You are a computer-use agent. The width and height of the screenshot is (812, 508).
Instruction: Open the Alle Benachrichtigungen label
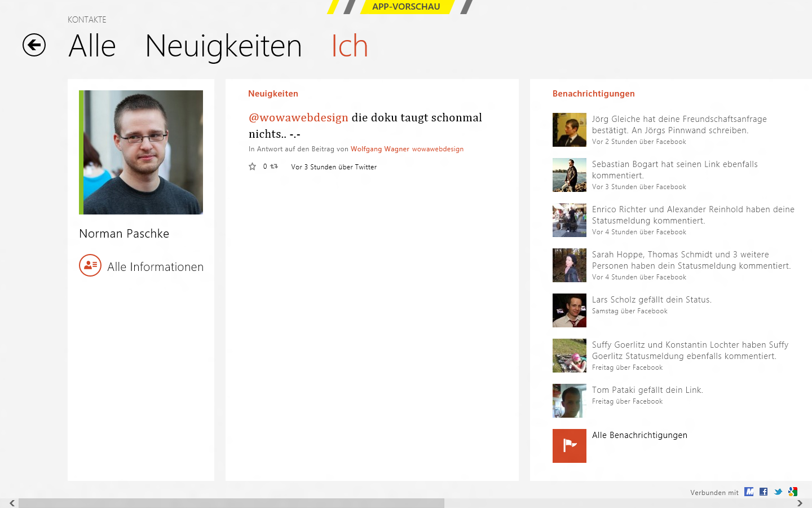pyautogui.click(x=639, y=435)
